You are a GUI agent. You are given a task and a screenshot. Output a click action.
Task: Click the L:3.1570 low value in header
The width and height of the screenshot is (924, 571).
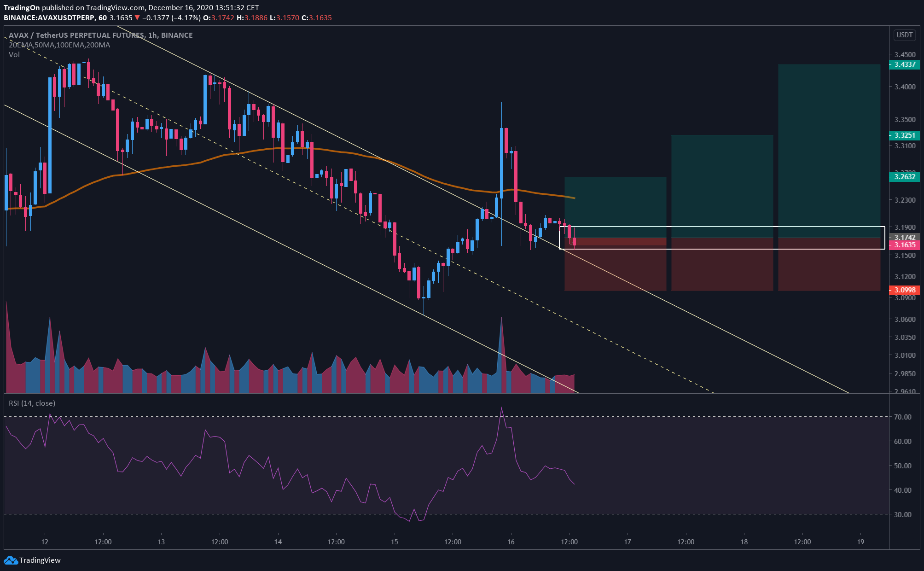[x=285, y=18]
